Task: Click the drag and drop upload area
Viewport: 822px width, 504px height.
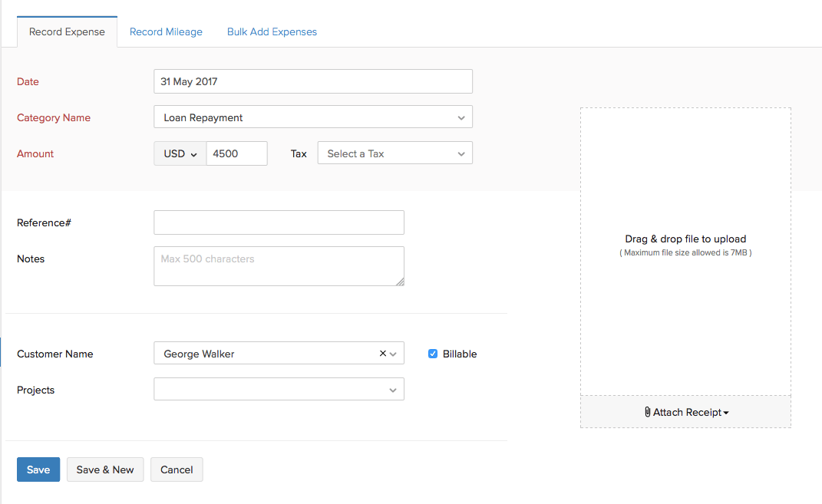Action: click(x=685, y=245)
